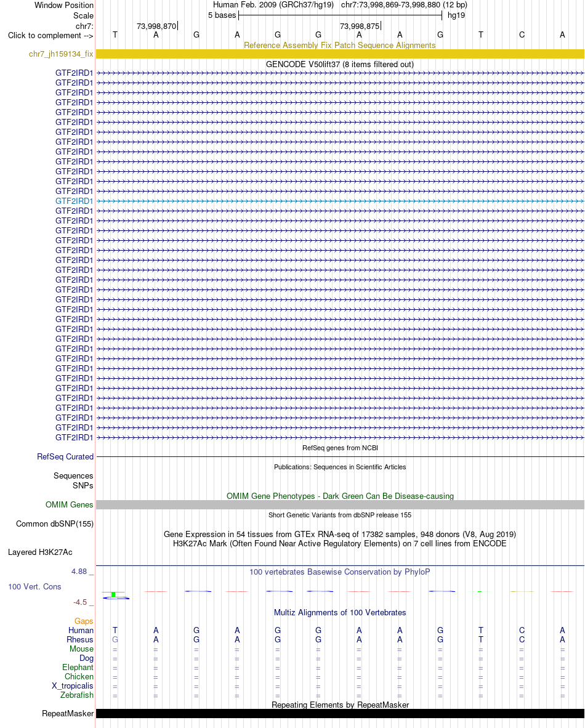Click the Sequences SNPs track label
Screen dimensions: 585x728
click(x=73, y=480)
